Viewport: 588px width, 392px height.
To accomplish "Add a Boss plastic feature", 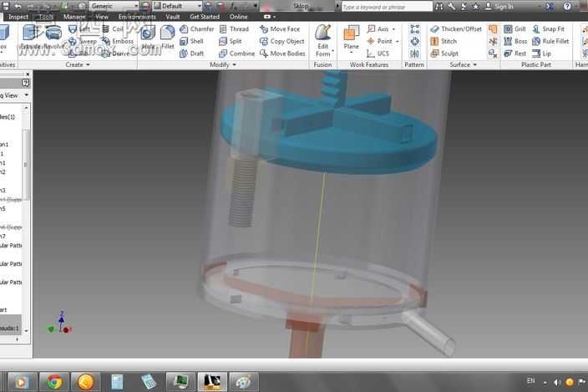I will (x=515, y=41).
